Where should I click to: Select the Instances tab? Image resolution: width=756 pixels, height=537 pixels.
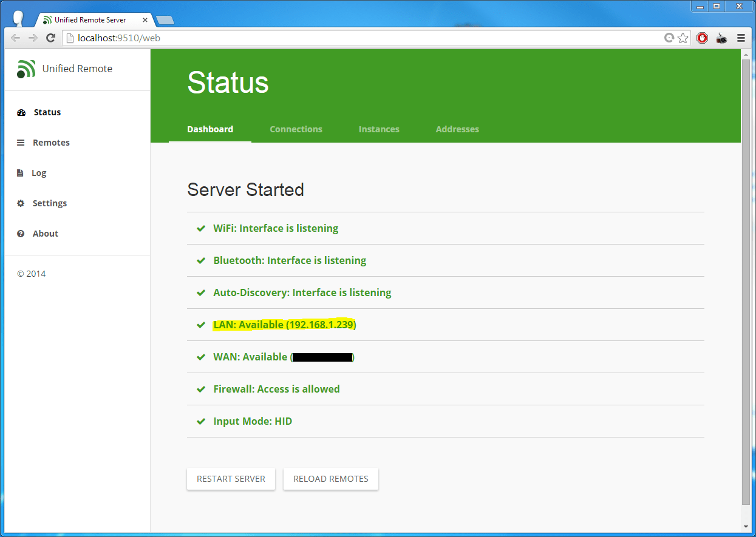pos(379,129)
